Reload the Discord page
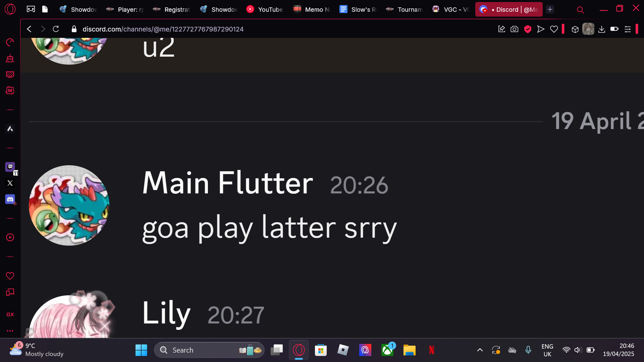The width and height of the screenshot is (644, 362). 56,29
